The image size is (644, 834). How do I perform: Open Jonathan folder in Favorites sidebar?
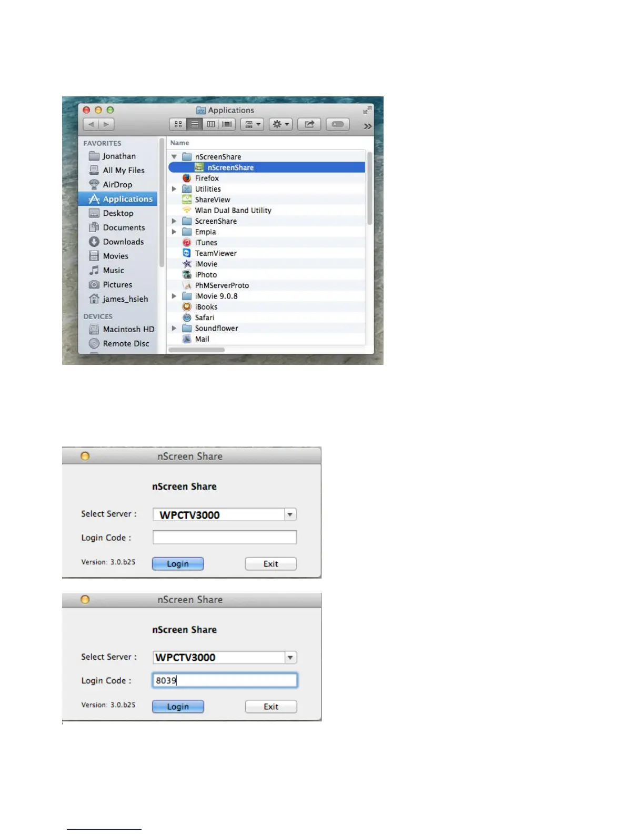point(118,156)
